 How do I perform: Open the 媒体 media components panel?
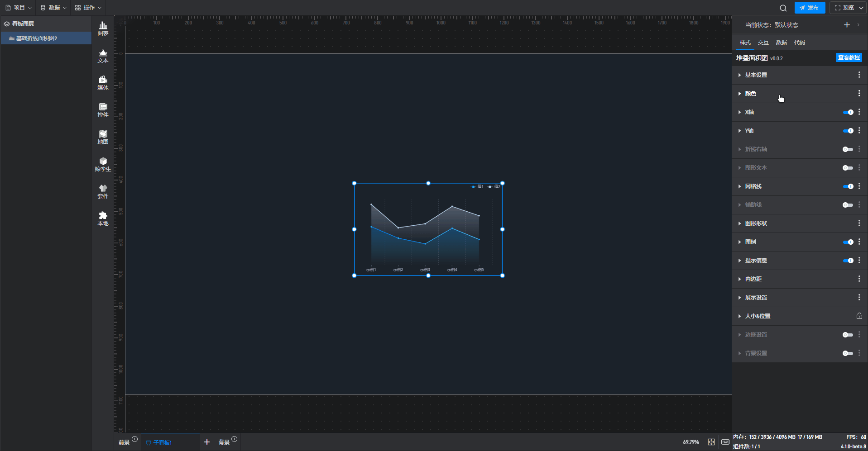103,83
